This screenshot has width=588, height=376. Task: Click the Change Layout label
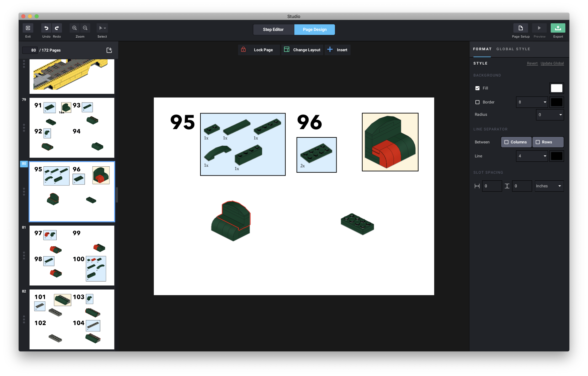point(307,50)
